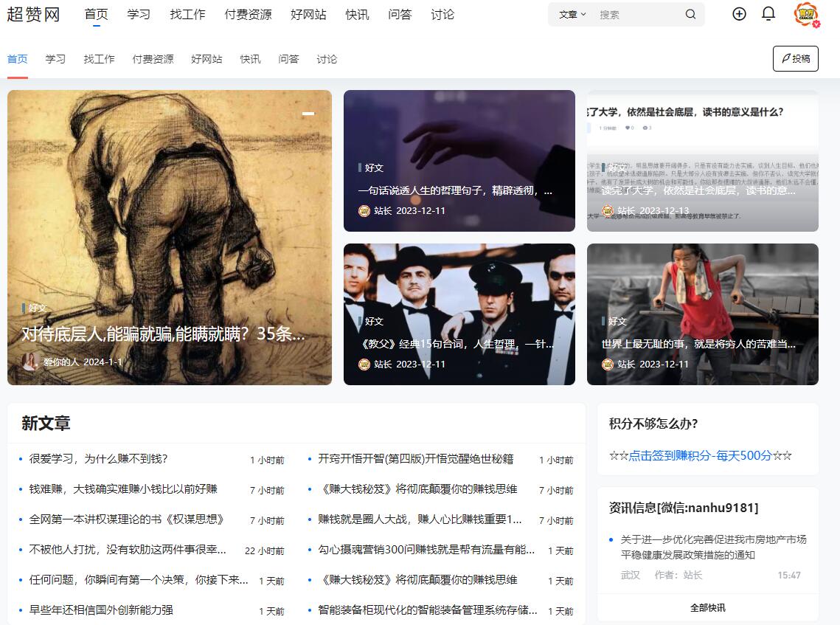Open the plus create-new icon
The width and height of the screenshot is (840, 625).
[739, 14]
